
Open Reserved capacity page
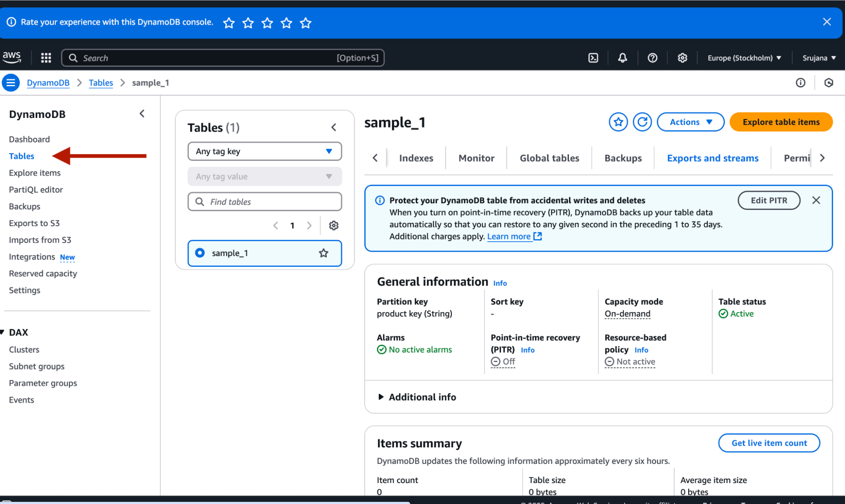click(43, 273)
